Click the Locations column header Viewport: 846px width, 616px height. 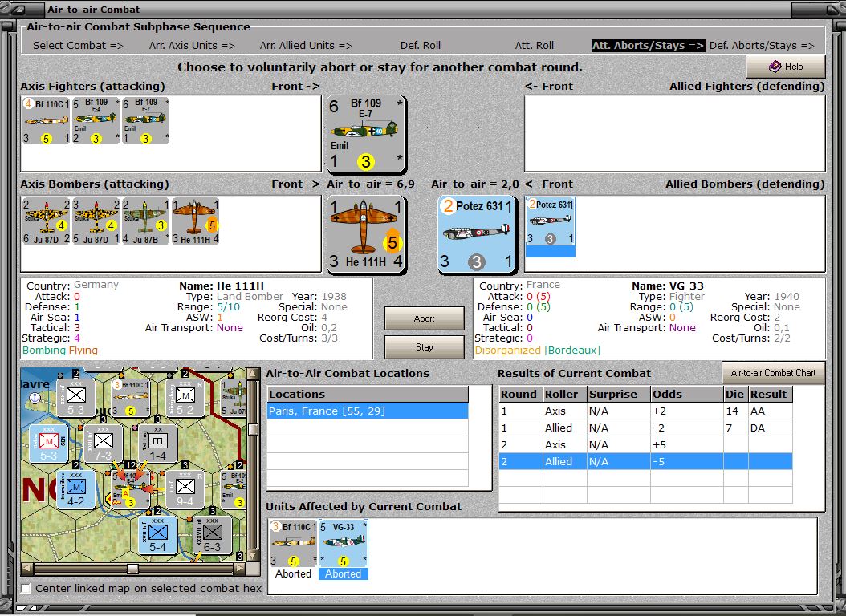click(368, 394)
